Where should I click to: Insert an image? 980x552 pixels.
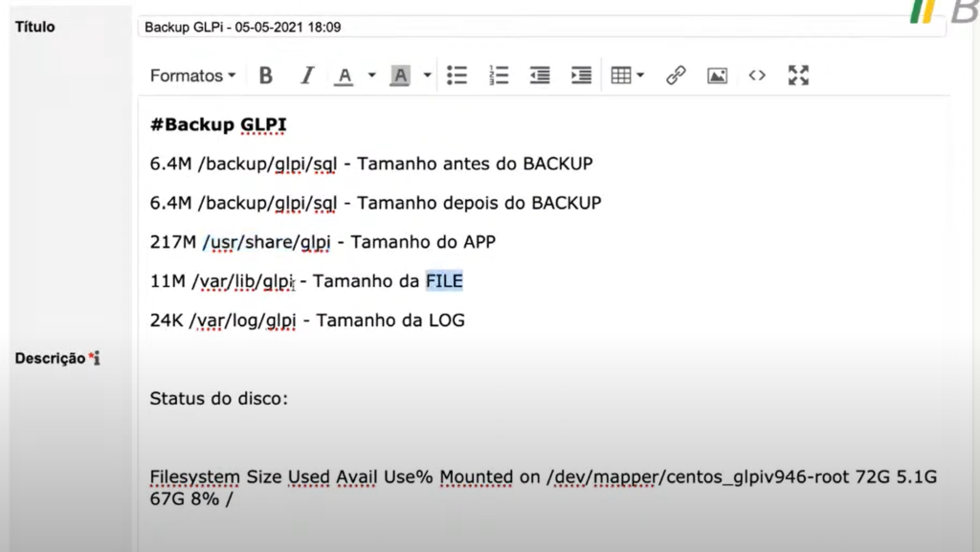[717, 76]
